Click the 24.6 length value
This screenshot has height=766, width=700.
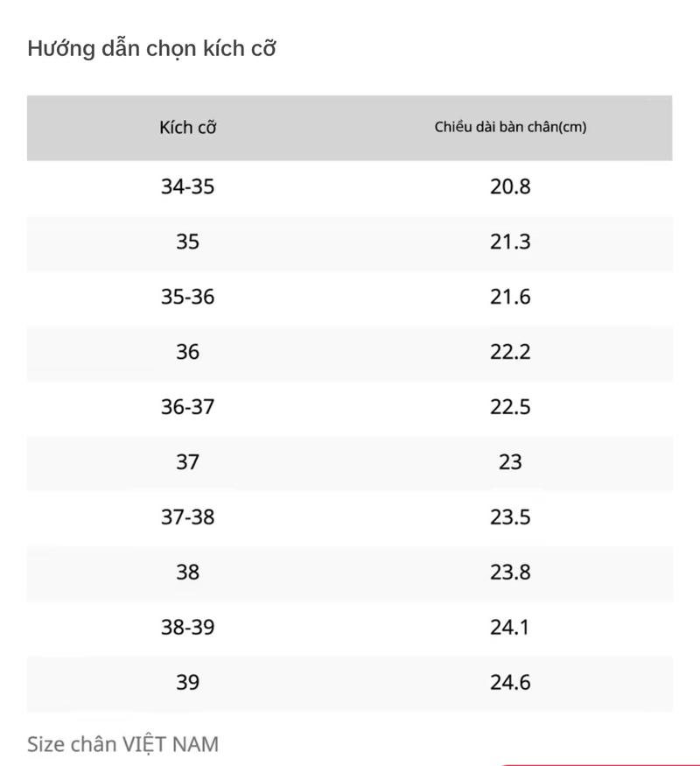point(510,683)
